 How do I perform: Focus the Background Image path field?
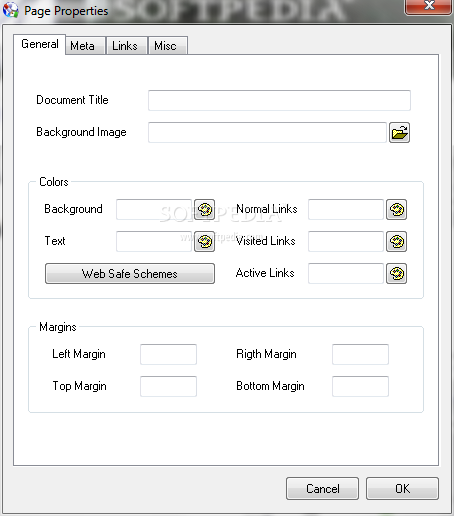(267, 132)
